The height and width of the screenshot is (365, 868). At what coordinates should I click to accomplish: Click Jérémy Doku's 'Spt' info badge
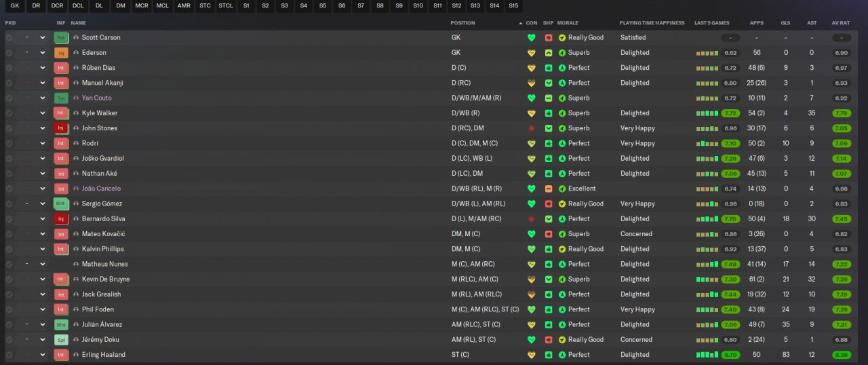[x=61, y=340]
